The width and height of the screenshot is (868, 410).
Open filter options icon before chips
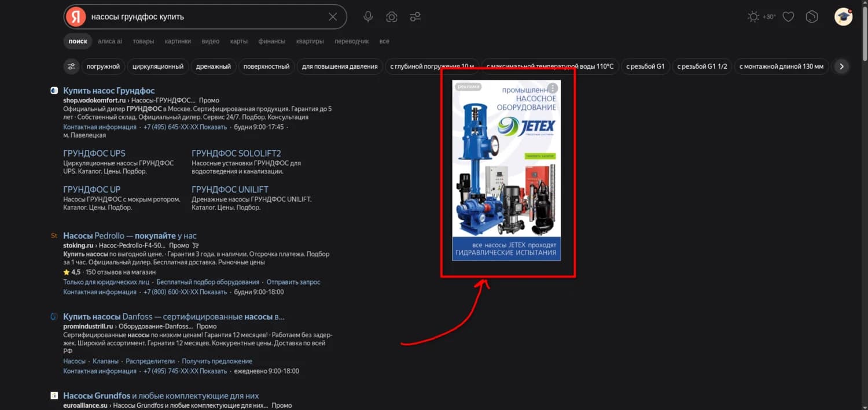point(71,67)
